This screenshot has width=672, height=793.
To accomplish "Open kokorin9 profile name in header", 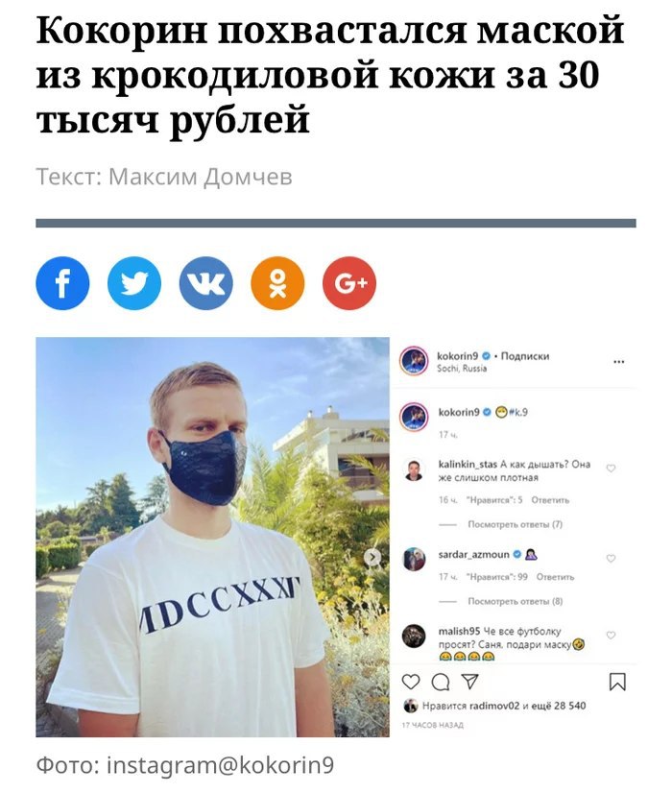I will pyautogui.click(x=457, y=356).
